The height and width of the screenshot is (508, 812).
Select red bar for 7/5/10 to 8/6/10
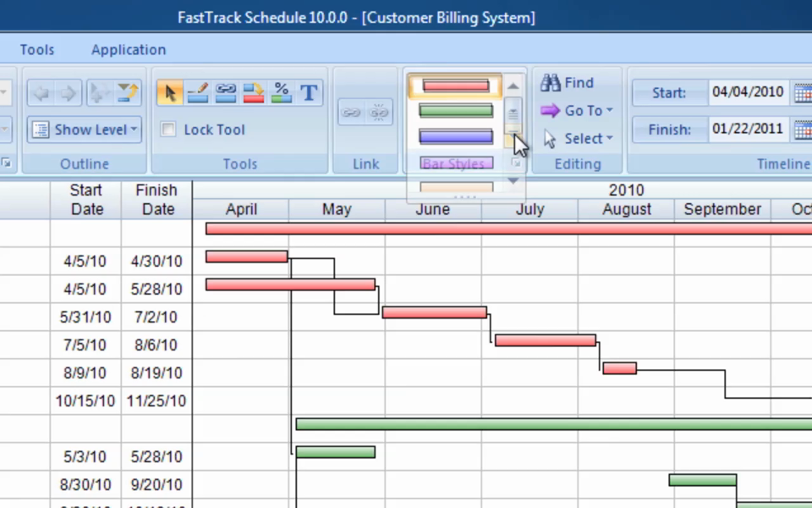546,340
